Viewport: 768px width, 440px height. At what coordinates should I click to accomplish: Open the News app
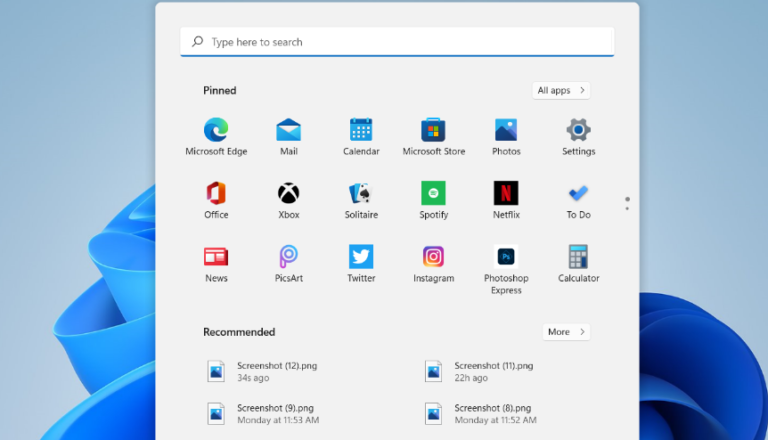coord(216,263)
